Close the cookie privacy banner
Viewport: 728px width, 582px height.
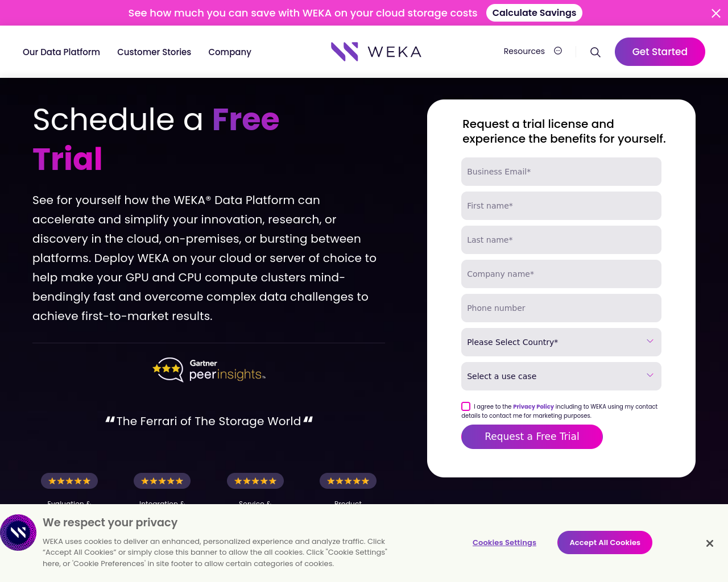pos(710,543)
